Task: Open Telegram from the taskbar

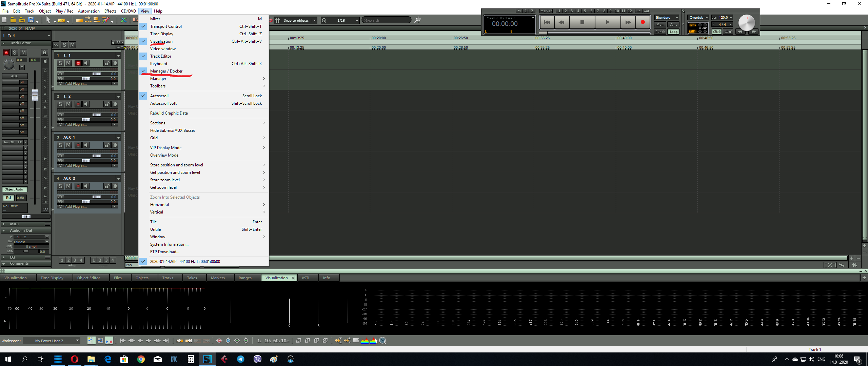Action: tap(241, 359)
